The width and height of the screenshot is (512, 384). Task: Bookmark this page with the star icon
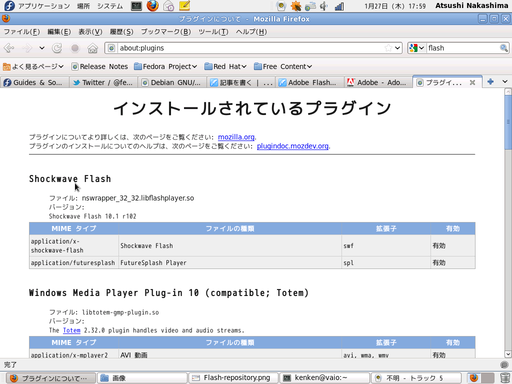[x=388, y=48]
